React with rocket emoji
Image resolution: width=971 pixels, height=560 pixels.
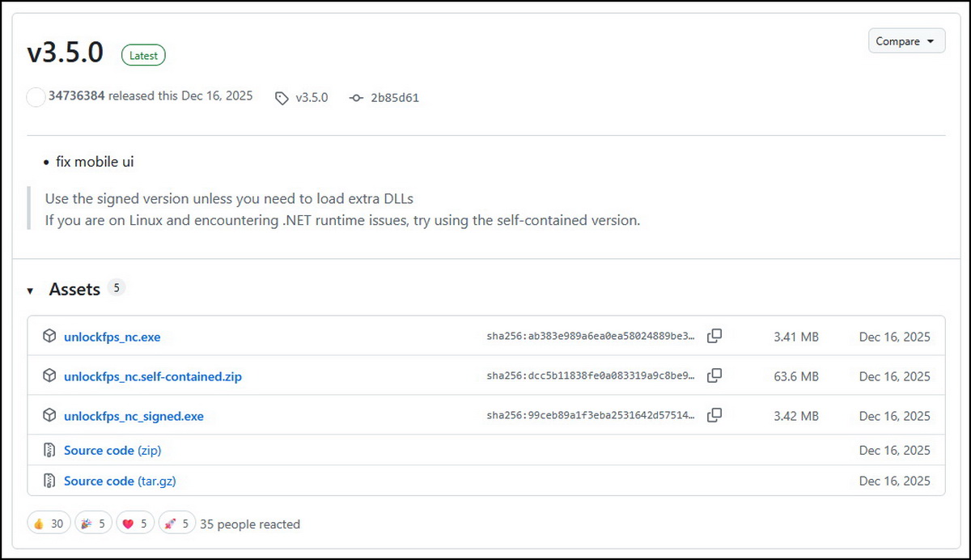[x=177, y=524]
